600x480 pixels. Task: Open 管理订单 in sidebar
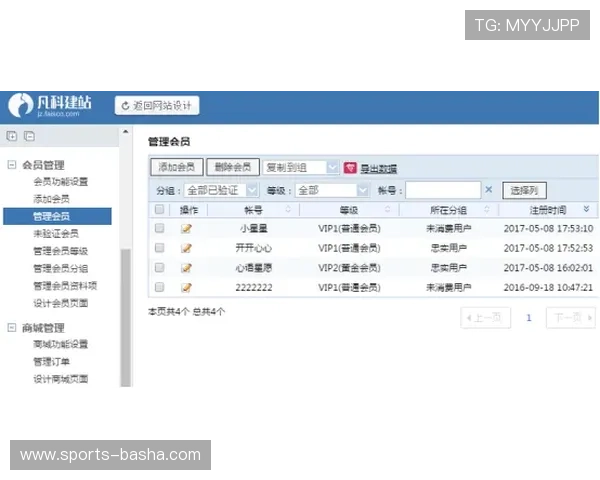click(51, 361)
